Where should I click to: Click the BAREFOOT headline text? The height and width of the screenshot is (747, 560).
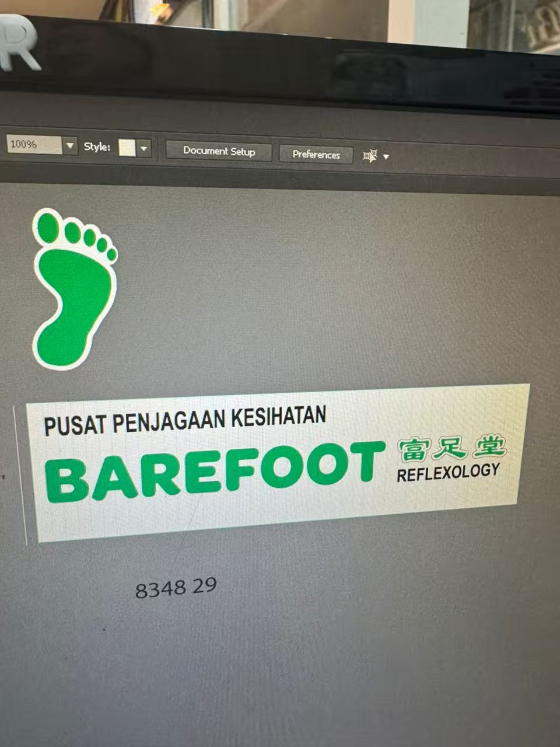[x=216, y=473]
